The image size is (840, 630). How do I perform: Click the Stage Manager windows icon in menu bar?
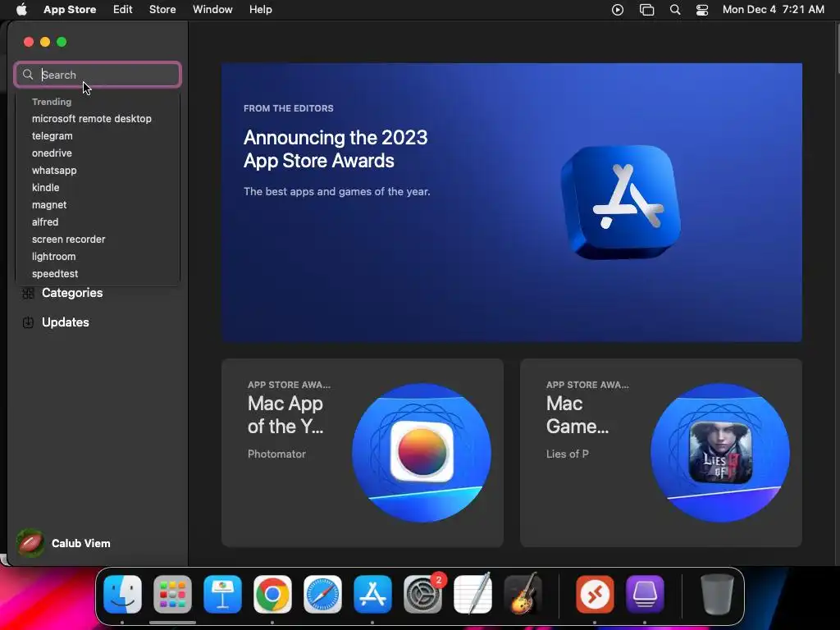[x=646, y=10]
